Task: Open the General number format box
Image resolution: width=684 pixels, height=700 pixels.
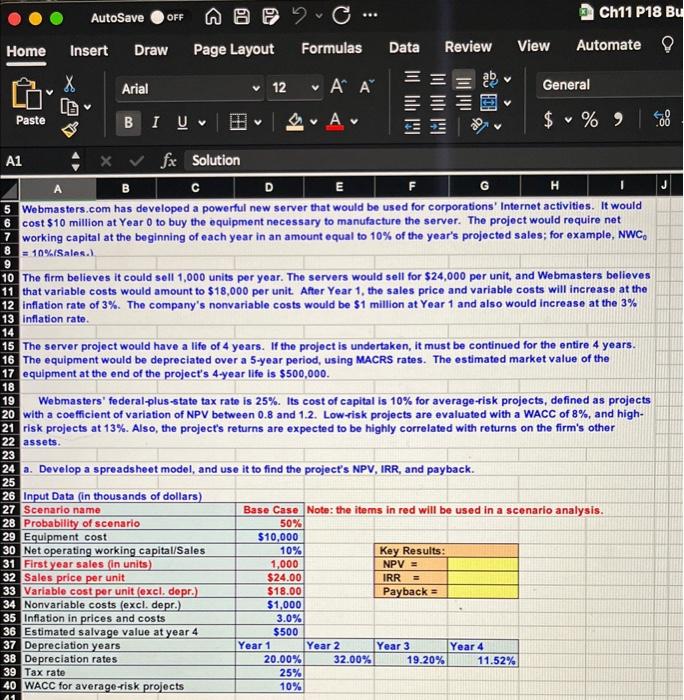Action: click(x=610, y=84)
